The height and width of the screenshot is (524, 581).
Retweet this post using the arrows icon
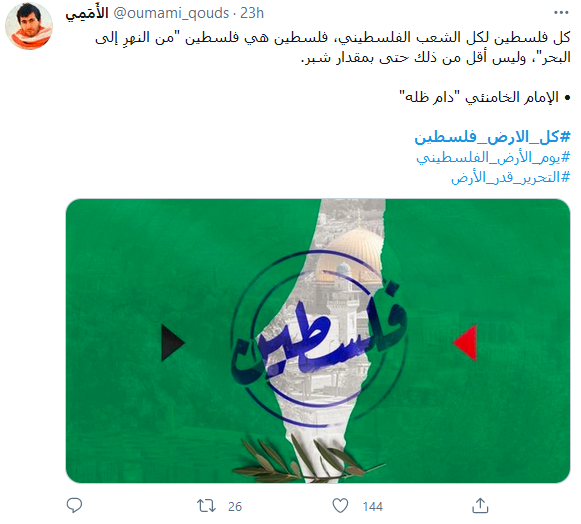206,506
